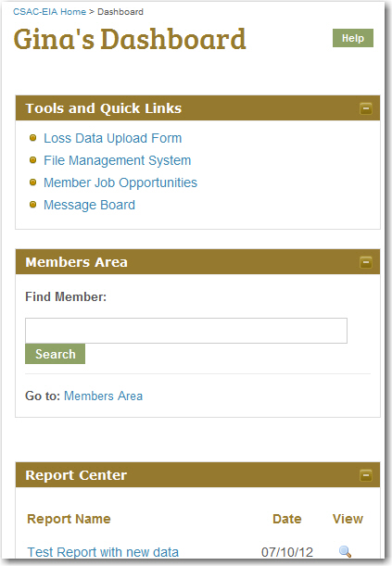Image resolution: width=392 pixels, height=566 pixels.
Task: Focus the Find Member text field
Action: pyautogui.click(x=186, y=331)
